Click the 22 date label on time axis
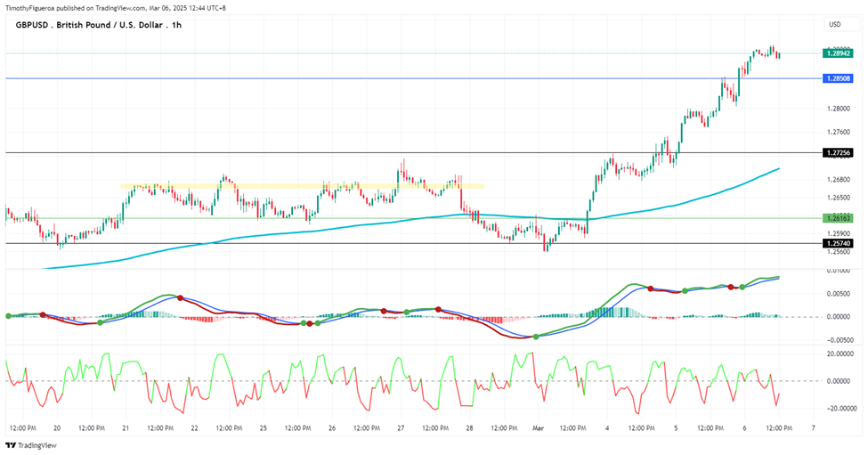The width and height of the screenshot is (868, 455). (x=194, y=428)
